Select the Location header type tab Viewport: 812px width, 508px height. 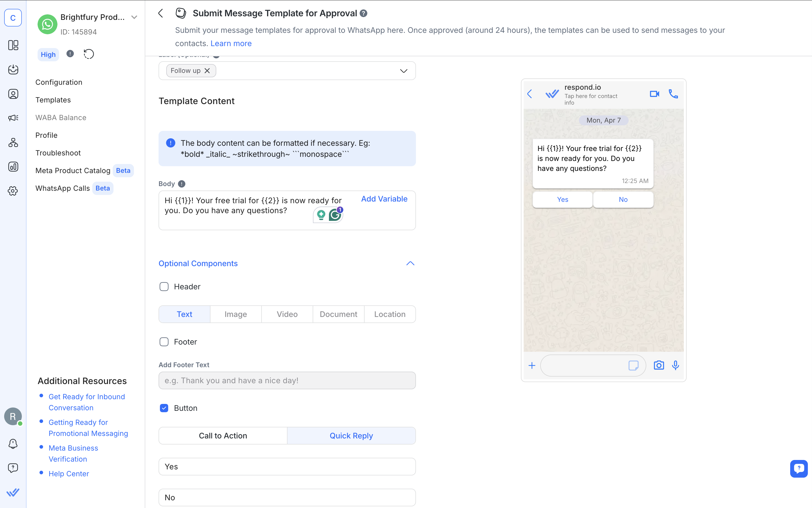pyautogui.click(x=390, y=314)
